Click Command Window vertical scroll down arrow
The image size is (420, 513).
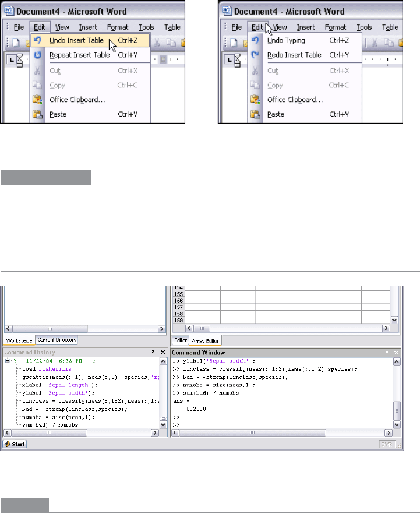[x=397, y=425]
